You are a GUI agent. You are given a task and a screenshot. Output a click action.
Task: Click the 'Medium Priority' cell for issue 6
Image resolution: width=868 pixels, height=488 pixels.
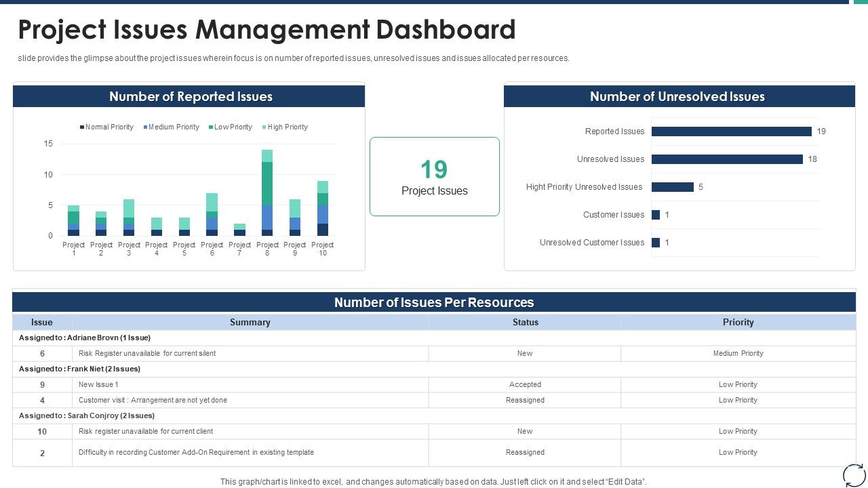[x=738, y=353]
